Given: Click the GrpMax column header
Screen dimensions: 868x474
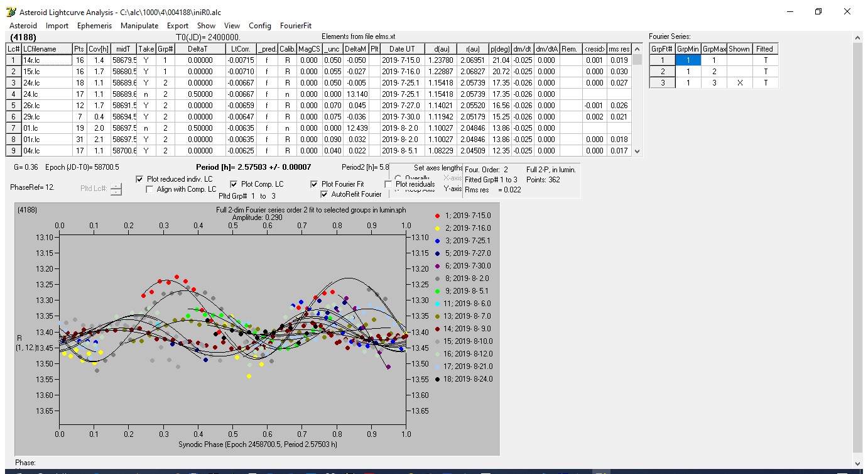Looking at the screenshot, I should coord(713,49).
